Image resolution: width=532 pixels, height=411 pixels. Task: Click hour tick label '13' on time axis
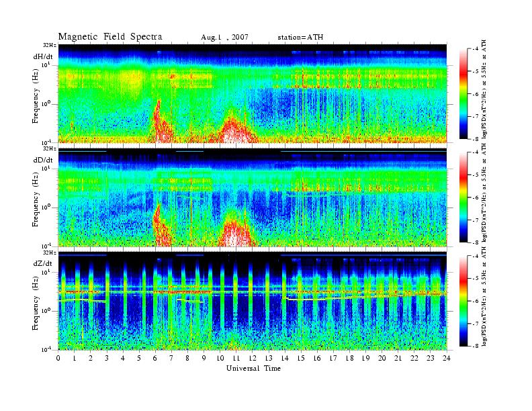tap(269, 358)
